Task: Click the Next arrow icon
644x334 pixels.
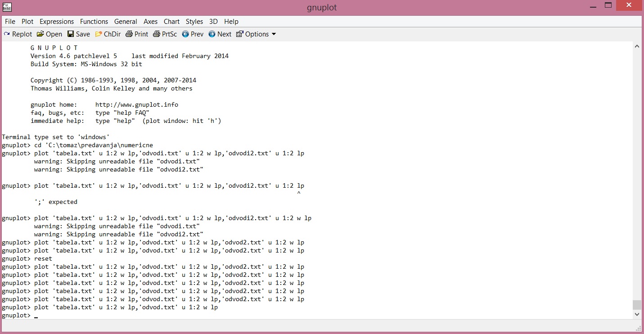Action: [212, 34]
